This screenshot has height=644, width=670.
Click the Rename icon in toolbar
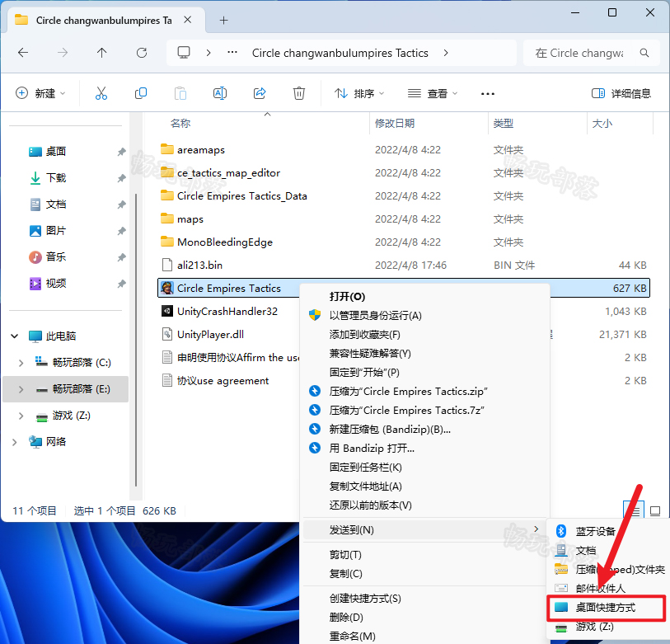(220, 93)
